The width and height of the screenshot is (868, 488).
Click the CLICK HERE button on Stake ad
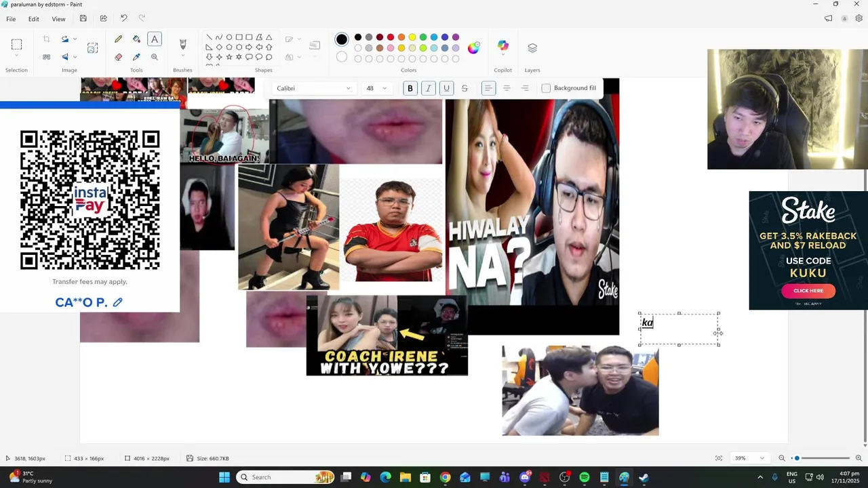(x=808, y=291)
